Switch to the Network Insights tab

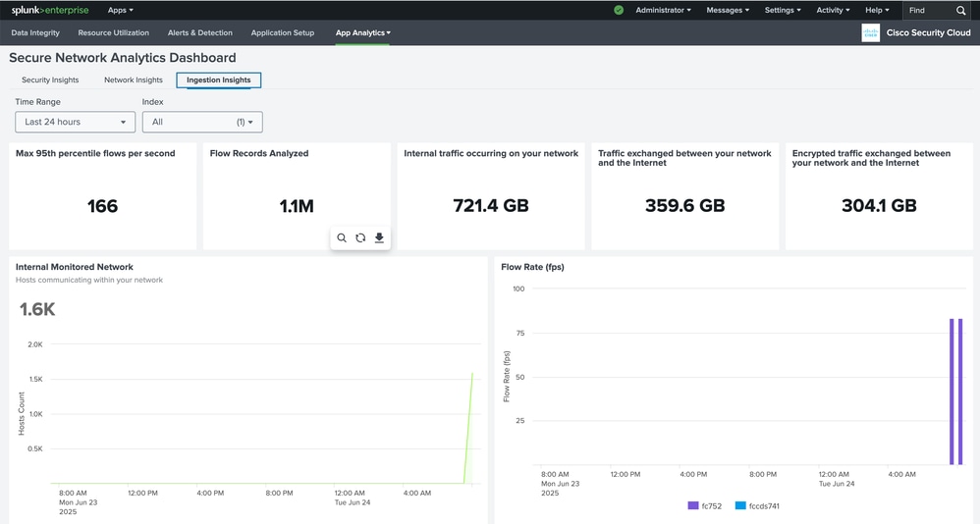point(134,79)
